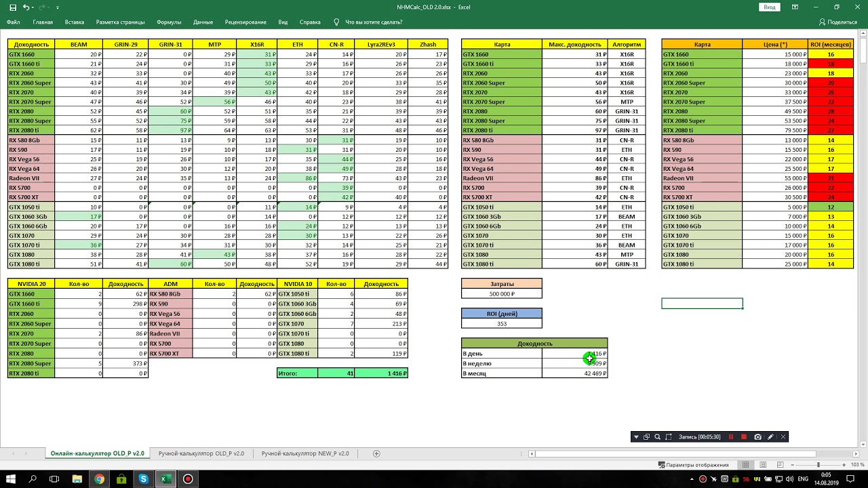Click the 103 % zoom level
Screen dimensions: 868x488
858,465
